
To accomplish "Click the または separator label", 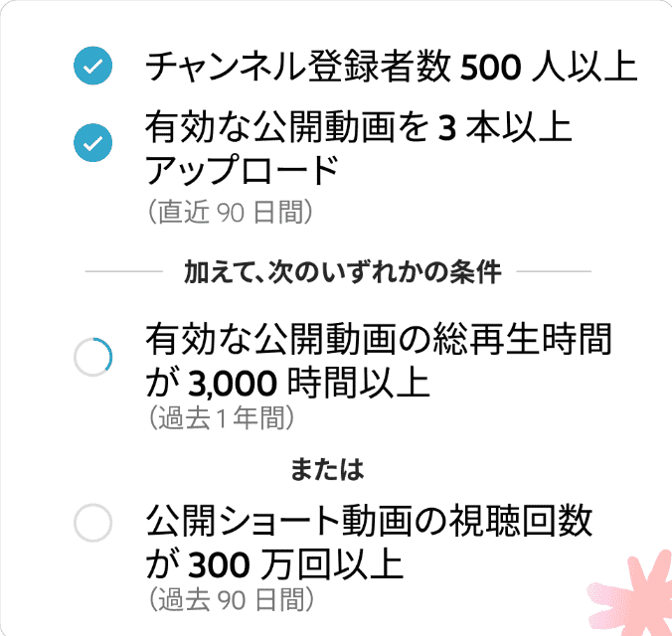I will pyautogui.click(x=327, y=469).
